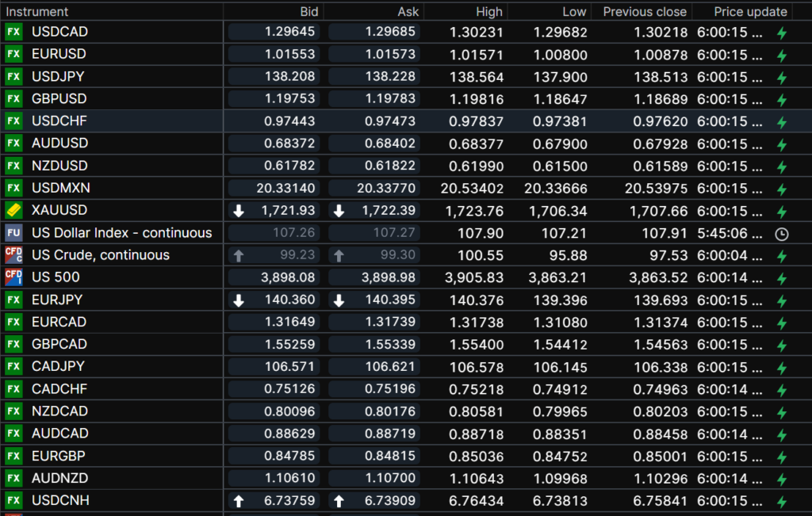The height and width of the screenshot is (516, 812).
Task: Click the FX icon beside USDCAD
Action: pyautogui.click(x=13, y=32)
